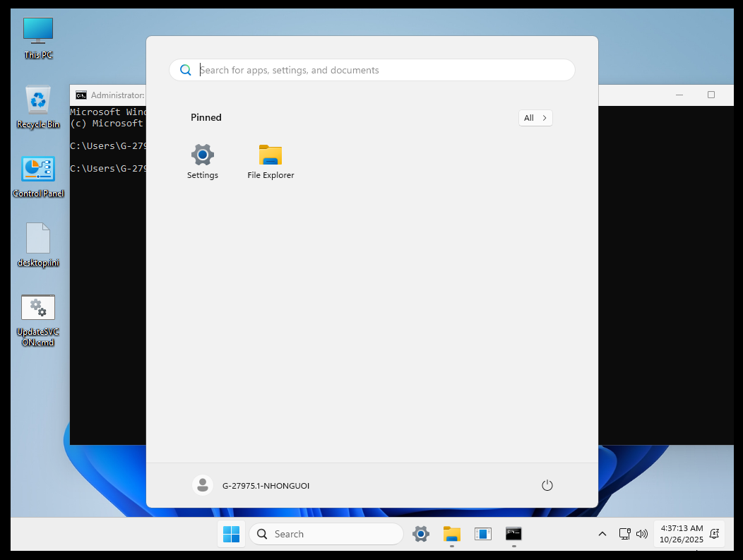Click the Command Prompt window title icon
Screen dimensions: 743x560
81,95
